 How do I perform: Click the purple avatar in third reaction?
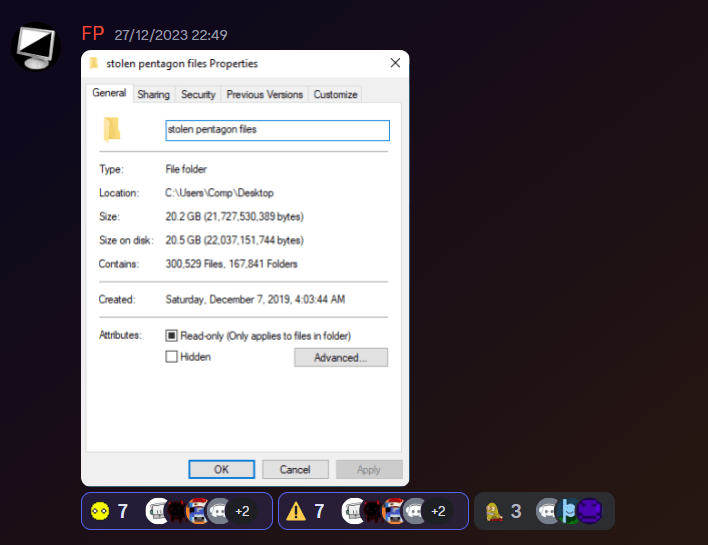[x=590, y=511]
